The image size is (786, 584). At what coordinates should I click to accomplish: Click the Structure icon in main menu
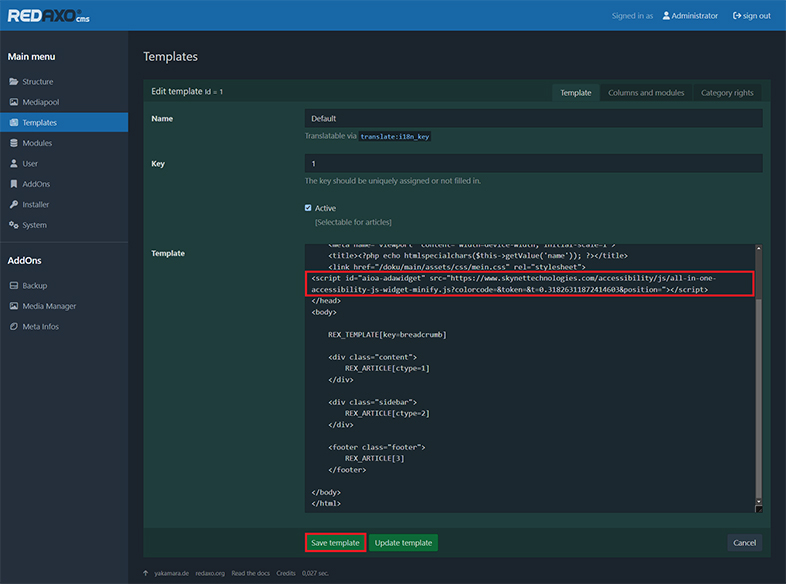point(14,82)
